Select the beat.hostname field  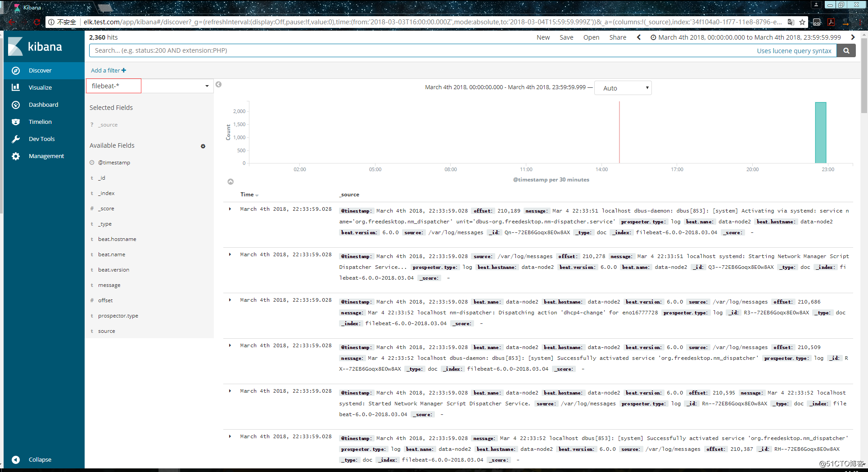[117, 239]
